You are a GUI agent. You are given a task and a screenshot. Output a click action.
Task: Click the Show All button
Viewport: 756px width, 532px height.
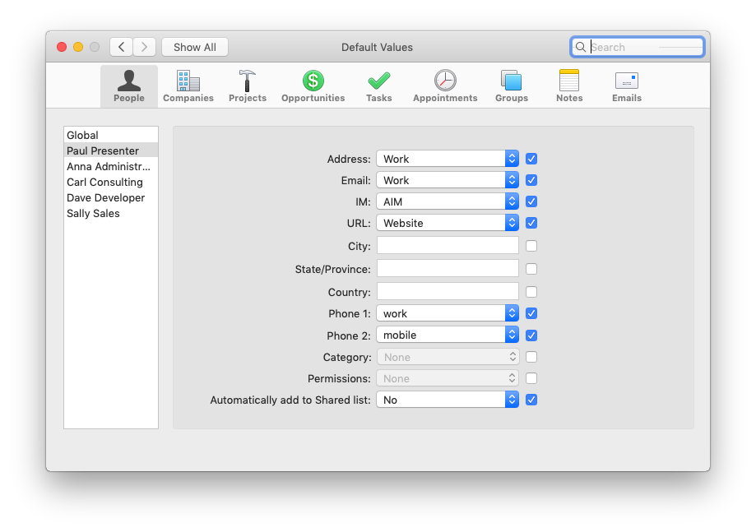195,47
